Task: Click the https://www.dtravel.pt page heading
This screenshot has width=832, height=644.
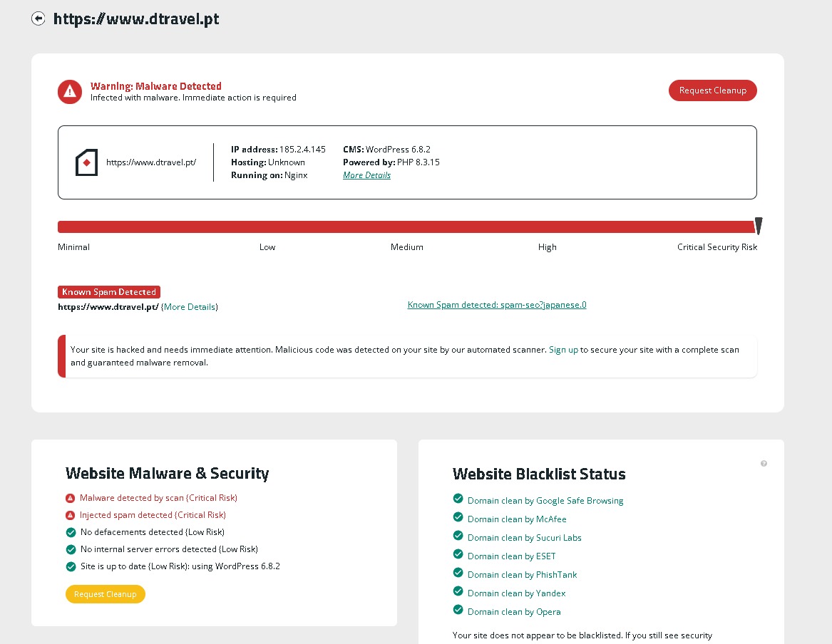Action: pyautogui.click(x=136, y=19)
